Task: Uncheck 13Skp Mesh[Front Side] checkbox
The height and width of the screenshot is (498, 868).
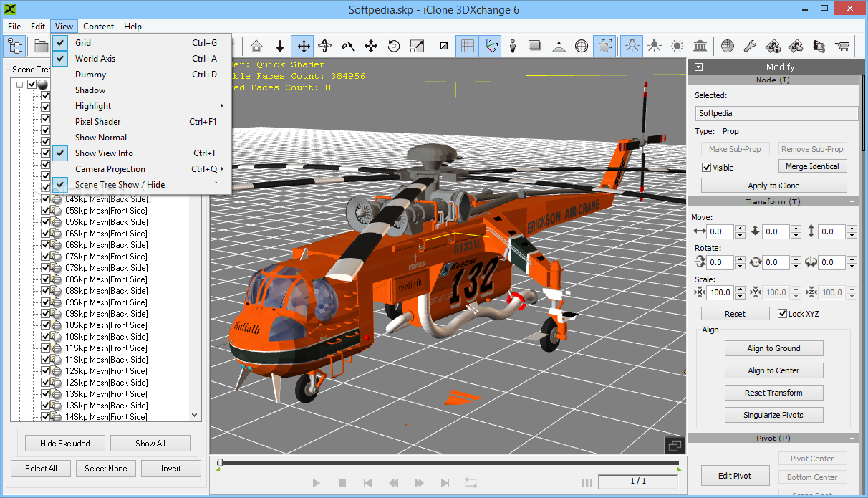Action: click(x=46, y=394)
